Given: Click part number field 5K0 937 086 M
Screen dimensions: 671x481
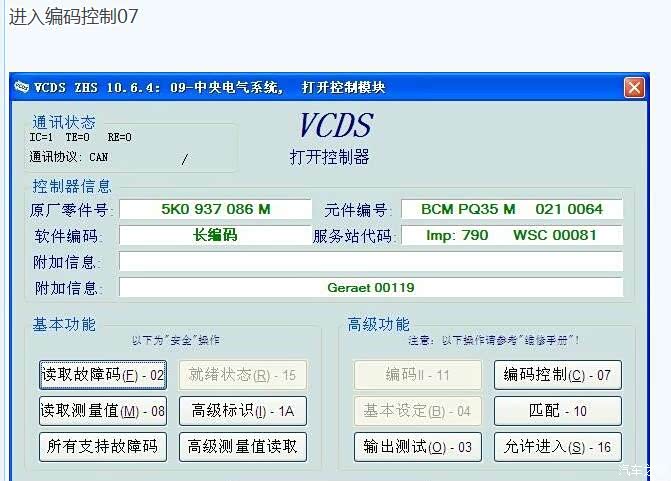Looking at the screenshot, I should click(x=215, y=209).
